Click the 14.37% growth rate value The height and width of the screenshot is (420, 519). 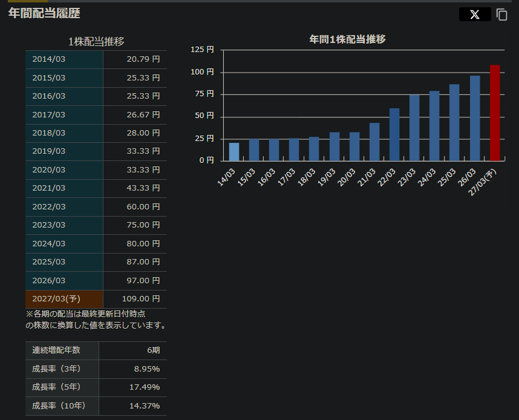click(145, 405)
